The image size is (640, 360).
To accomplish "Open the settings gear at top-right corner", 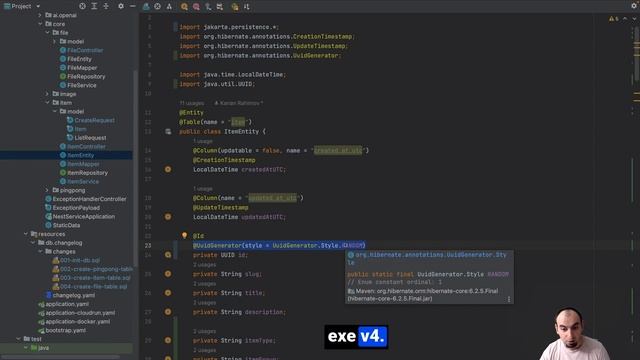I will [634, 6].
